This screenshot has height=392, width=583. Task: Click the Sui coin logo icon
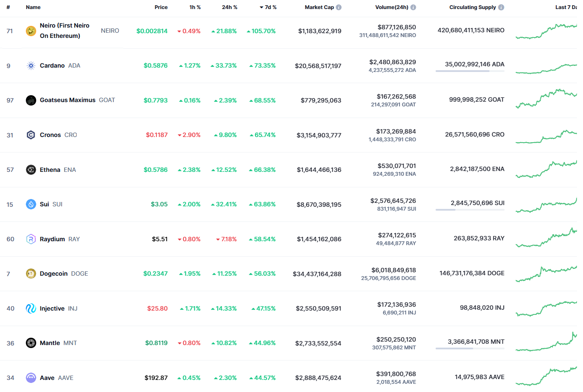tap(31, 204)
